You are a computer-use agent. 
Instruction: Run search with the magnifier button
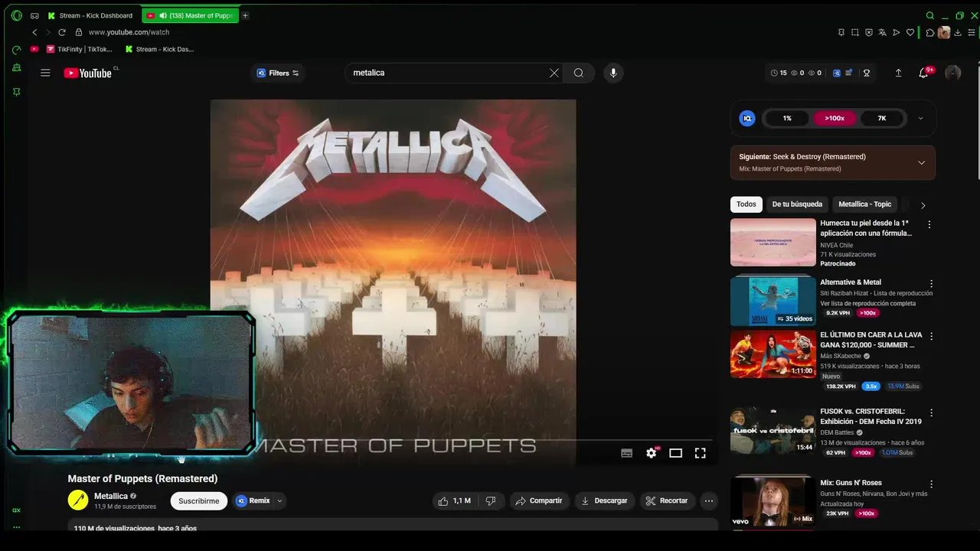tap(579, 73)
